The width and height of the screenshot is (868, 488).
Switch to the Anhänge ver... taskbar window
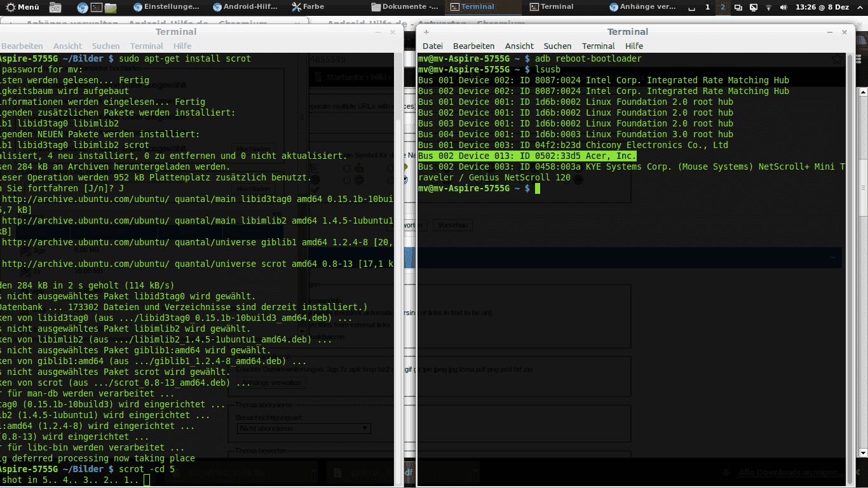(x=642, y=7)
